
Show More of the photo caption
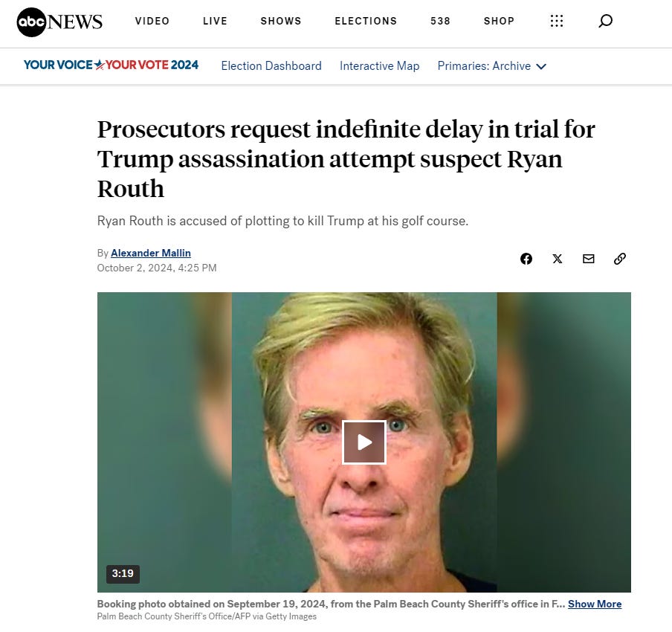pyautogui.click(x=595, y=604)
